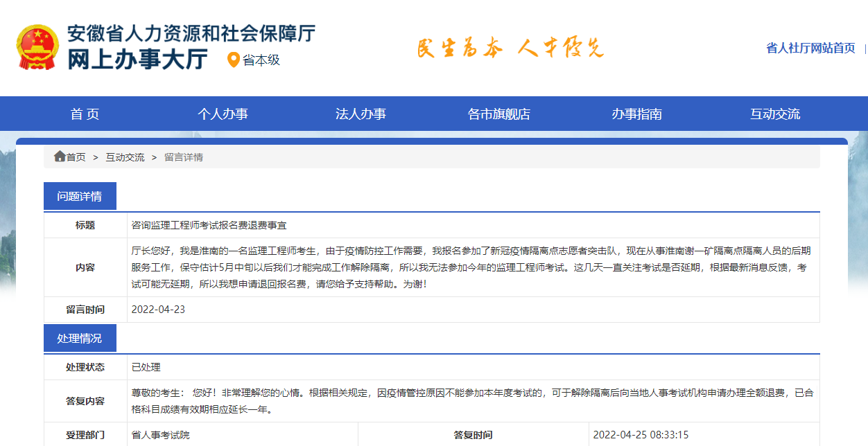Click 省本级 region selector
The width and height of the screenshot is (868, 446).
(261, 60)
